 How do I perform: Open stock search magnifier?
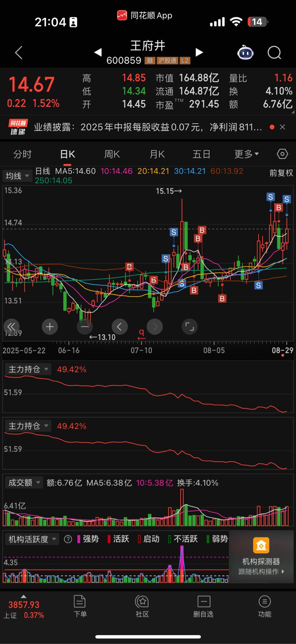pos(274,52)
